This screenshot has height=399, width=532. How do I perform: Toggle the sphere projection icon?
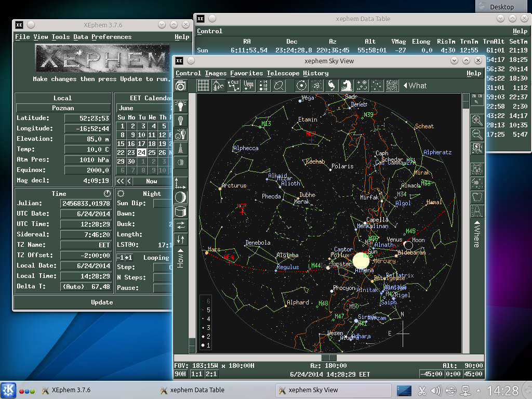pyautogui.click(x=180, y=197)
